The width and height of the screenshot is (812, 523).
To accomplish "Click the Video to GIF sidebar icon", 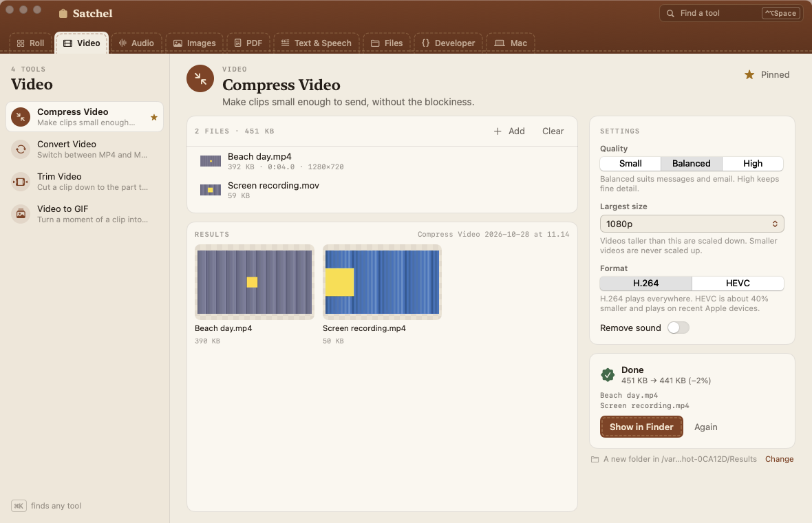I will point(21,214).
